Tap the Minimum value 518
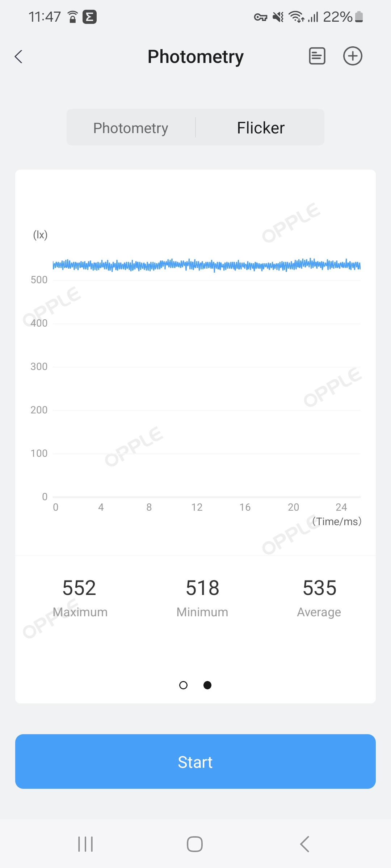The image size is (391, 868). pyautogui.click(x=202, y=588)
